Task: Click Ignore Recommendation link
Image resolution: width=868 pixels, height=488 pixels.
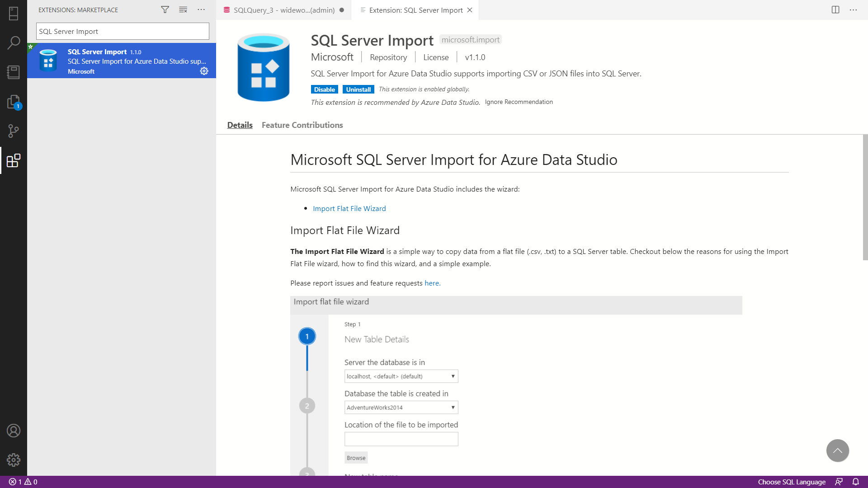Action: coord(519,102)
